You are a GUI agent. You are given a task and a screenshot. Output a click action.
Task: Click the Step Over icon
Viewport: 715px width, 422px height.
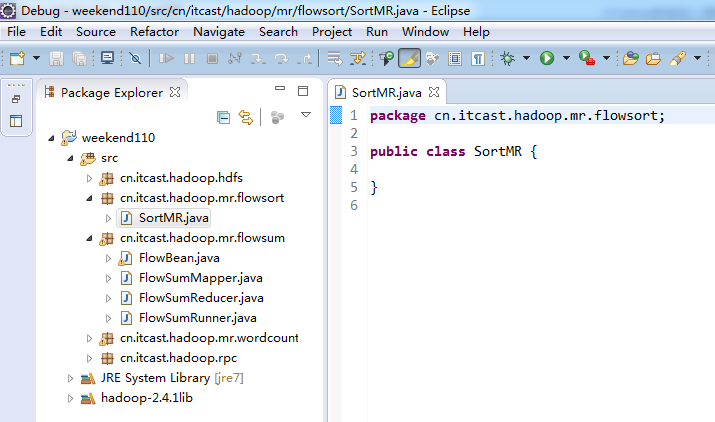coord(281,58)
